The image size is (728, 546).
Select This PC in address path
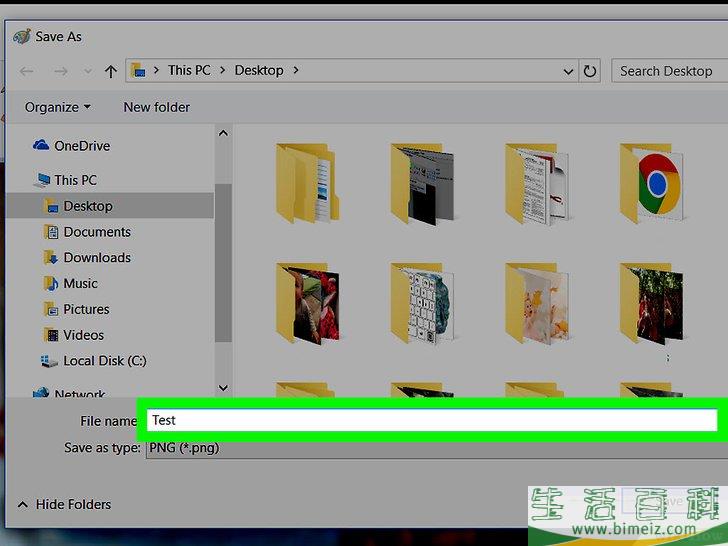(x=189, y=70)
